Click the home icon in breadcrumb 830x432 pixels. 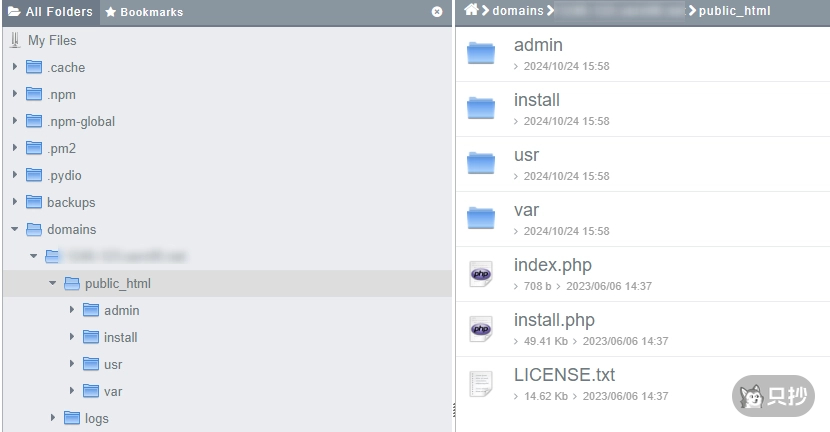tap(471, 11)
